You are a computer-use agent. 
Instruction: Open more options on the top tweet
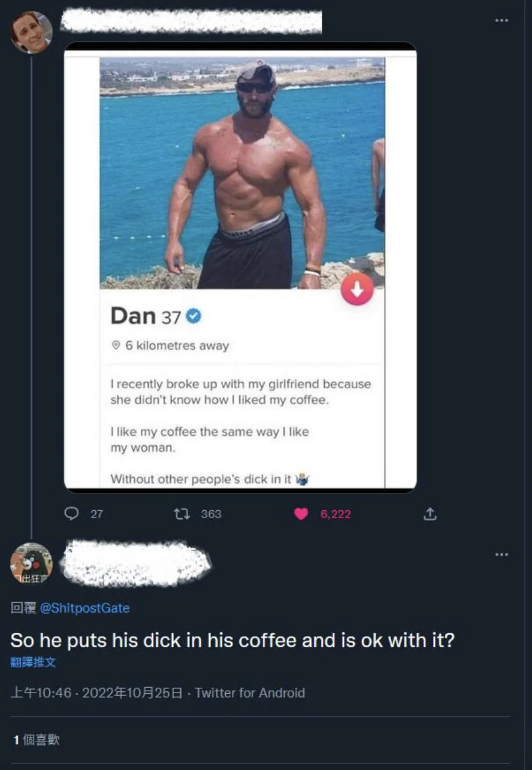pos(501,21)
